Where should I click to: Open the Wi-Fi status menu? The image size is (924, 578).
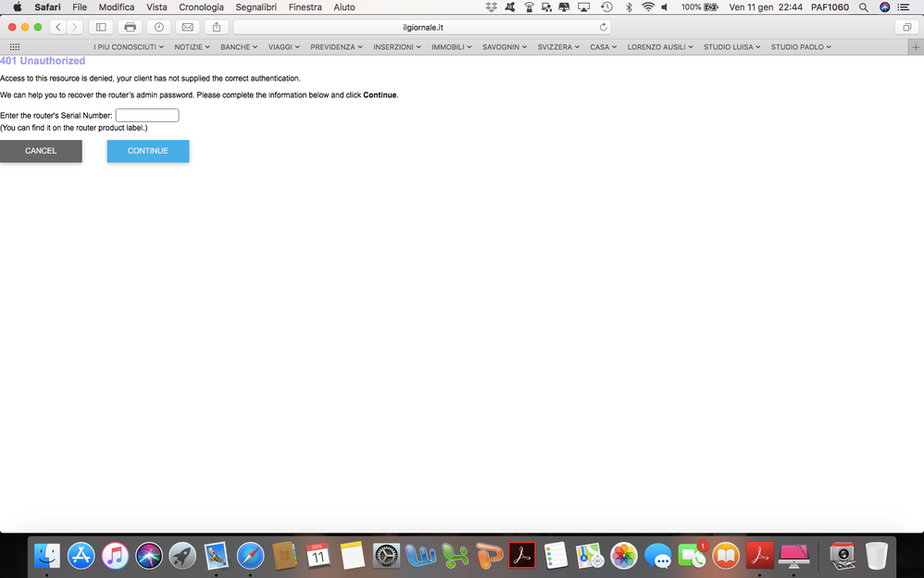coord(647,7)
